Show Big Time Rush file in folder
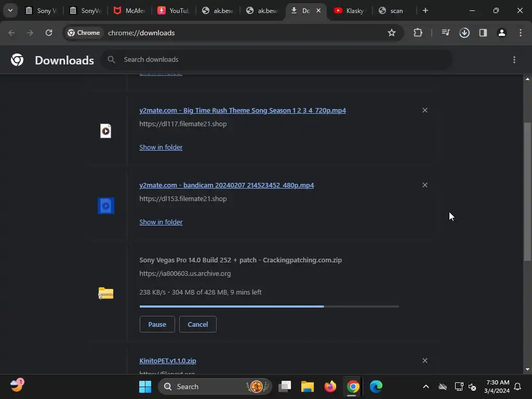The image size is (532, 399). click(x=161, y=147)
